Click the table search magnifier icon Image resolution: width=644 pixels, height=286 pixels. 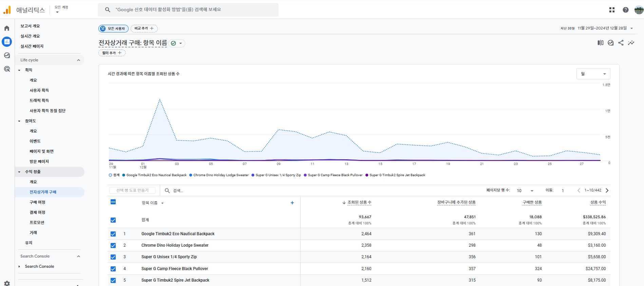coord(167,190)
